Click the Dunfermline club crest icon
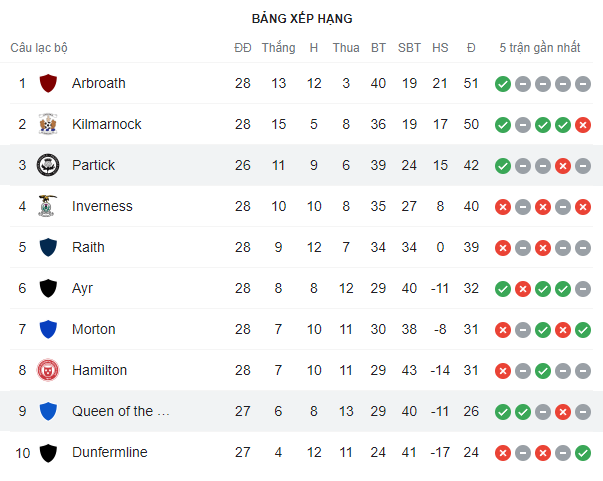This screenshot has width=603, height=481. pos(48,452)
